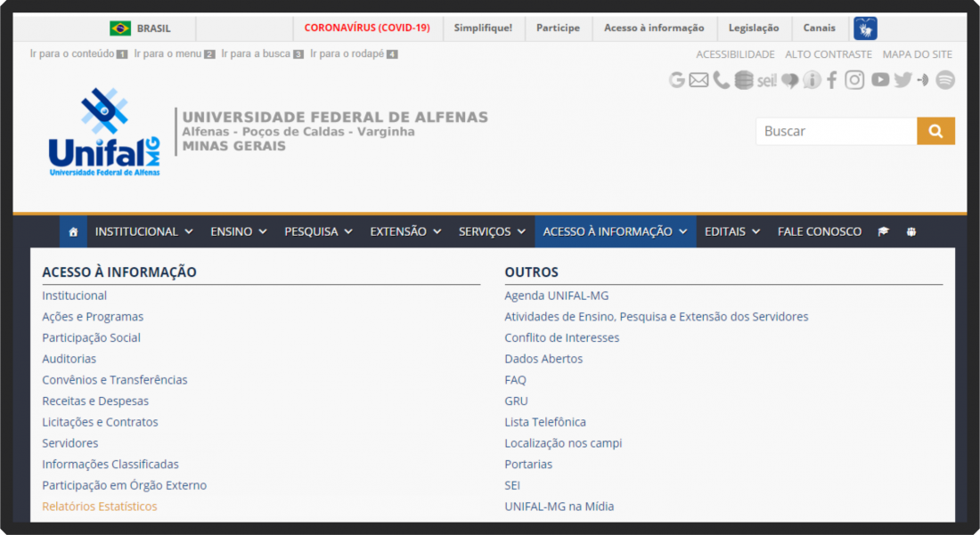Screen dimensions: 980x535
Task: Expand the EDITAIS dropdown
Action: 732,231
